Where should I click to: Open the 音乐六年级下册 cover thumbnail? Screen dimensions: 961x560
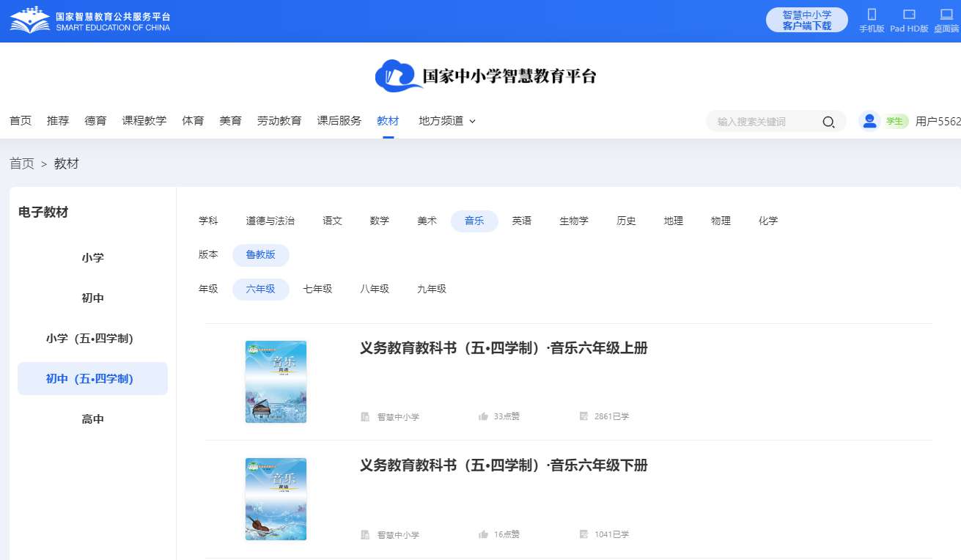(x=276, y=499)
